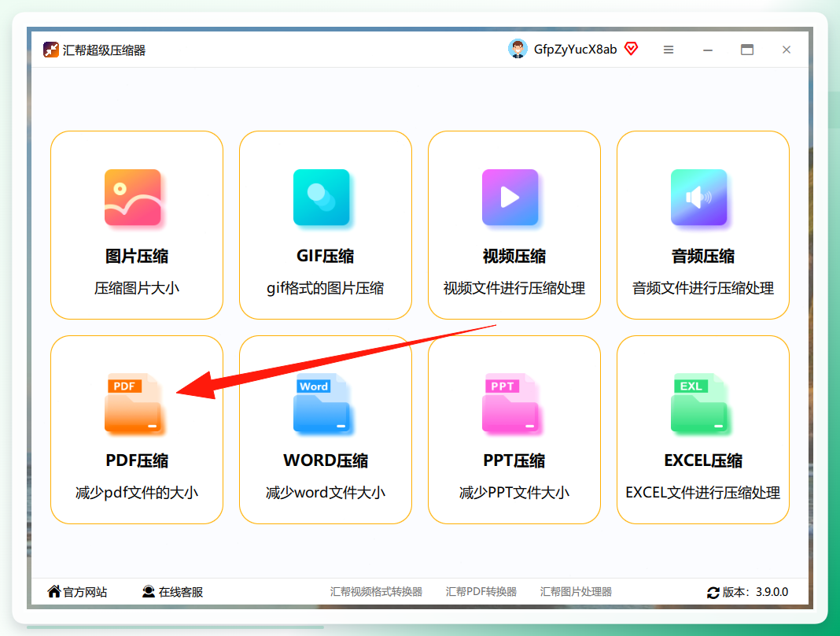The image size is (840, 636).
Task: Click the text EXCEL文件进行压缩处理
Action: [703, 493]
